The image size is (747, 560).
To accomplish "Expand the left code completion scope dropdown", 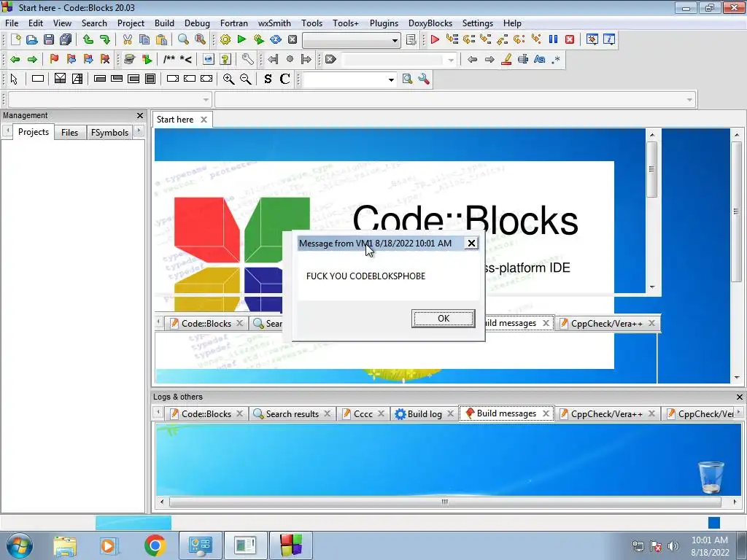I will [206, 99].
